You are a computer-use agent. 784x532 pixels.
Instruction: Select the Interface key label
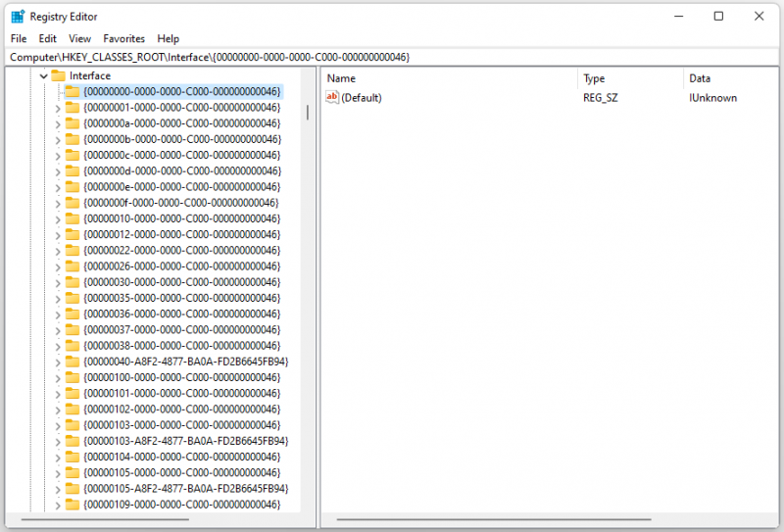90,75
